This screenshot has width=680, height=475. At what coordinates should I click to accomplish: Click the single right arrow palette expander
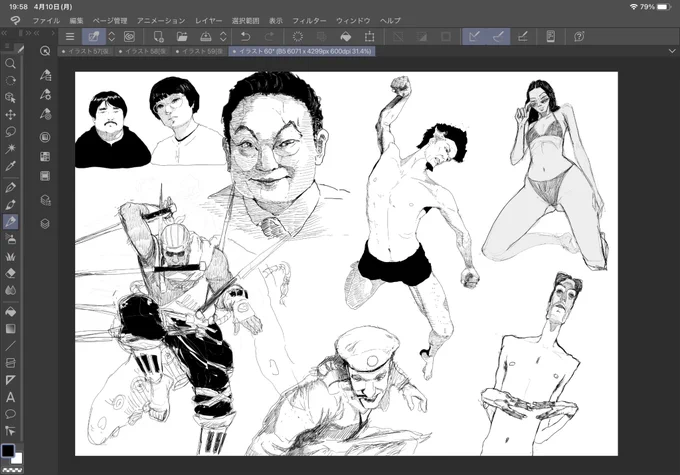53,33
